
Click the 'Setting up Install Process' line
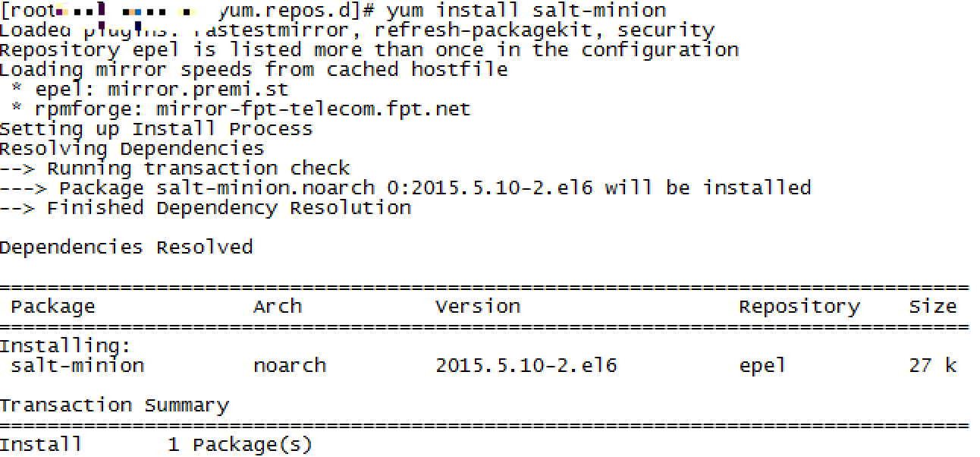click(156, 130)
